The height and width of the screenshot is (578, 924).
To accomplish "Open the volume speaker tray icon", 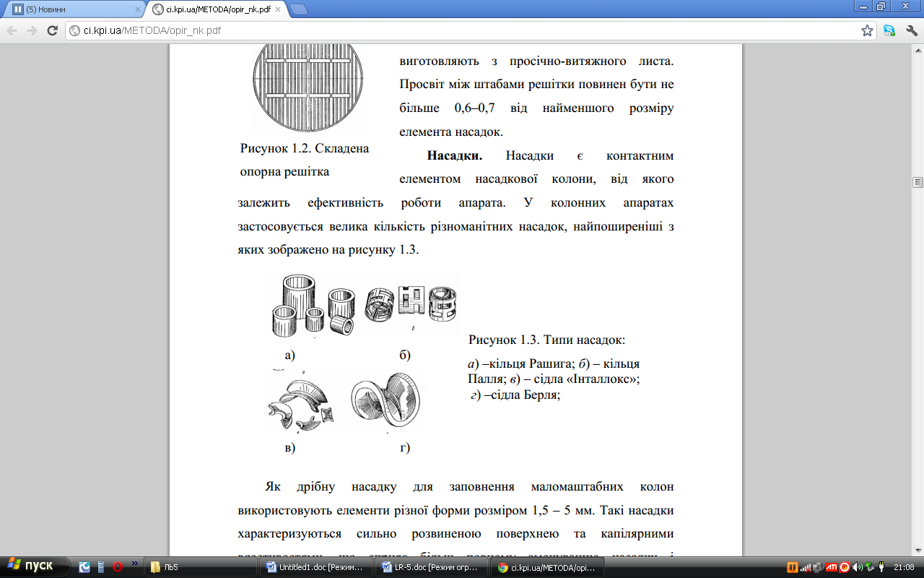I will 857,567.
